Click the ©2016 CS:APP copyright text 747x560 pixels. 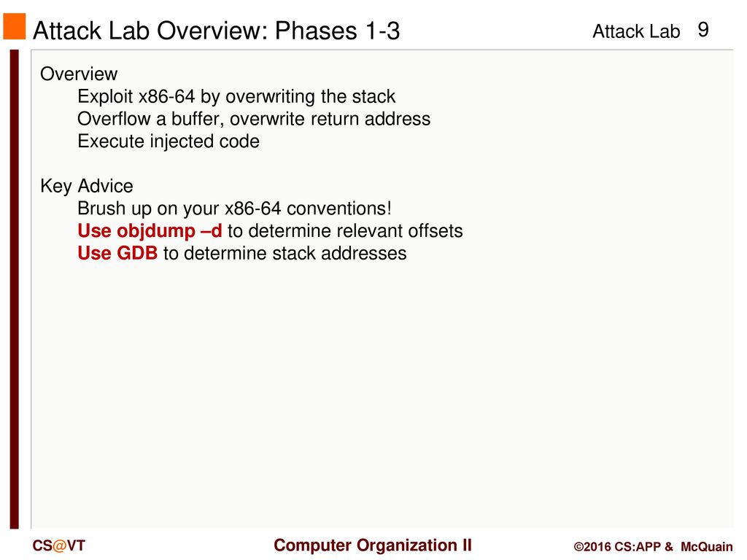click(x=623, y=547)
